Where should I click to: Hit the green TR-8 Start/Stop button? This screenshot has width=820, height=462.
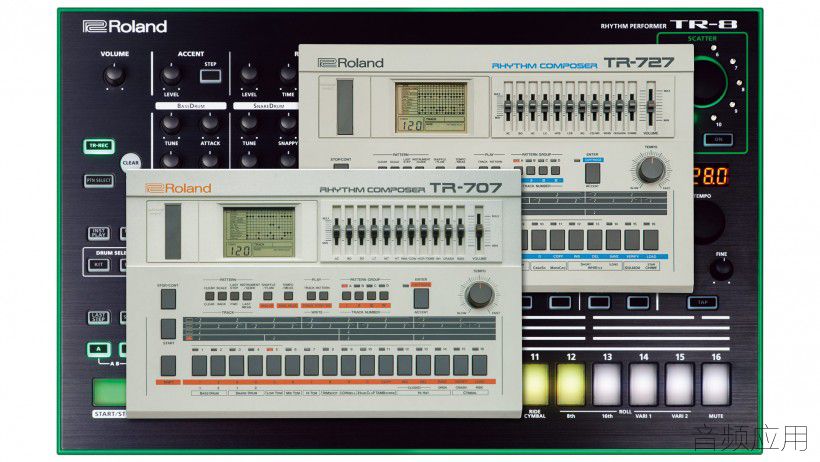[109, 391]
